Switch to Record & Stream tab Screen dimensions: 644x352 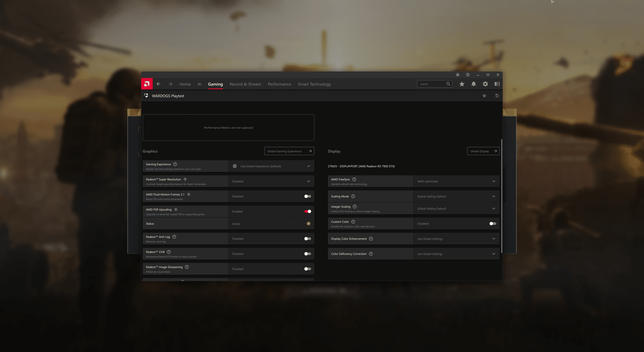click(x=245, y=84)
